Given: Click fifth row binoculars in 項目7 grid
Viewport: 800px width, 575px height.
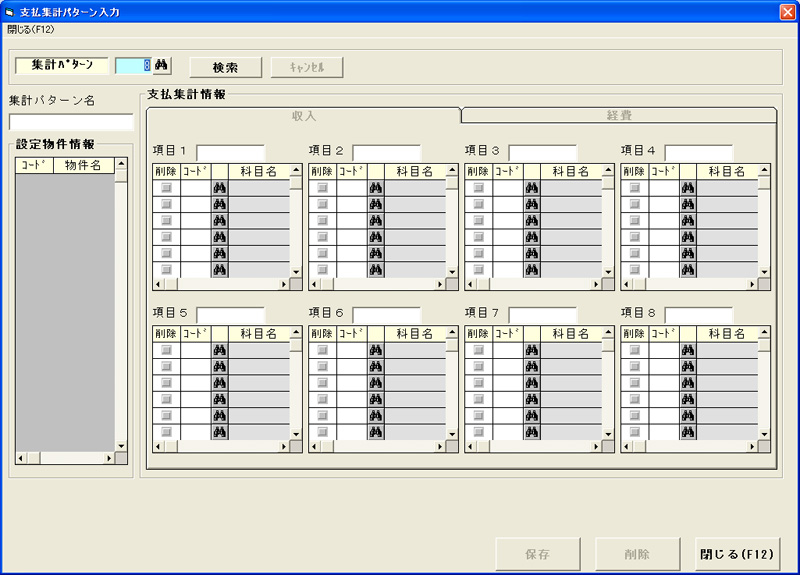Looking at the screenshot, I should tap(532, 416).
